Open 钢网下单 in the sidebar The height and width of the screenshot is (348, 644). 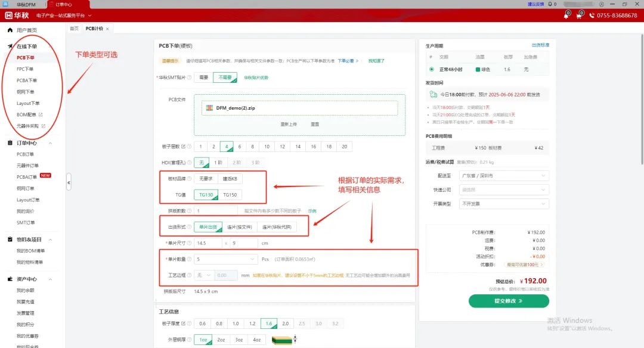click(x=26, y=92)
